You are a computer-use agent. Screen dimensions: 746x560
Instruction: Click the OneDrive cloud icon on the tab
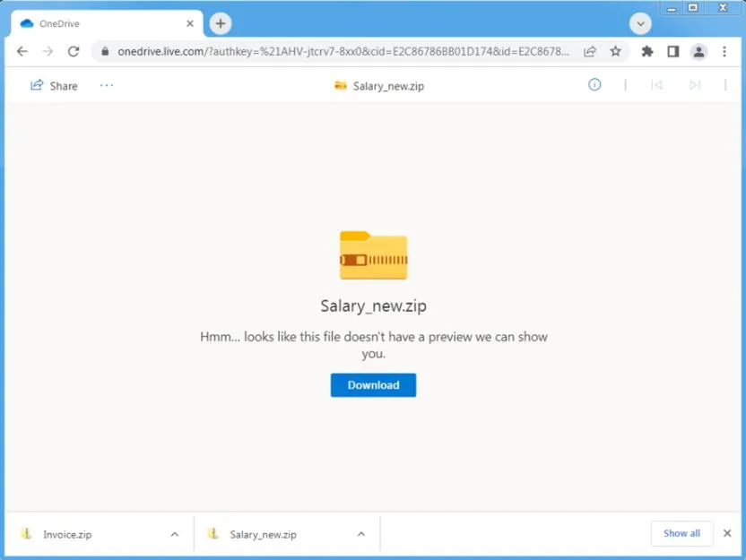click(x=27, y=23)
